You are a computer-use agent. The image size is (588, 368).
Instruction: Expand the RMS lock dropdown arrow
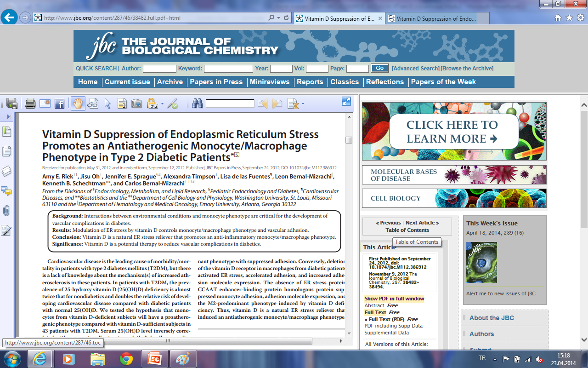[162, 104]
